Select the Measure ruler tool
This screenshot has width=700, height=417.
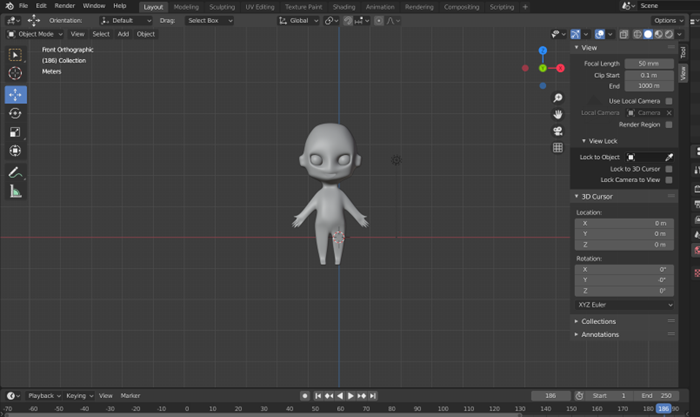pos(16,192)
